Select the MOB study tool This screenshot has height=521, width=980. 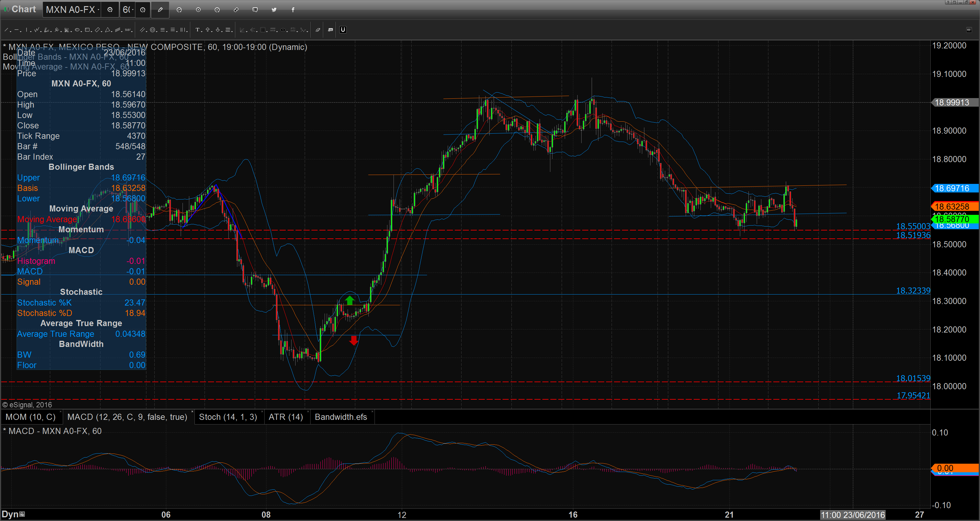click(x=273, y=30)
